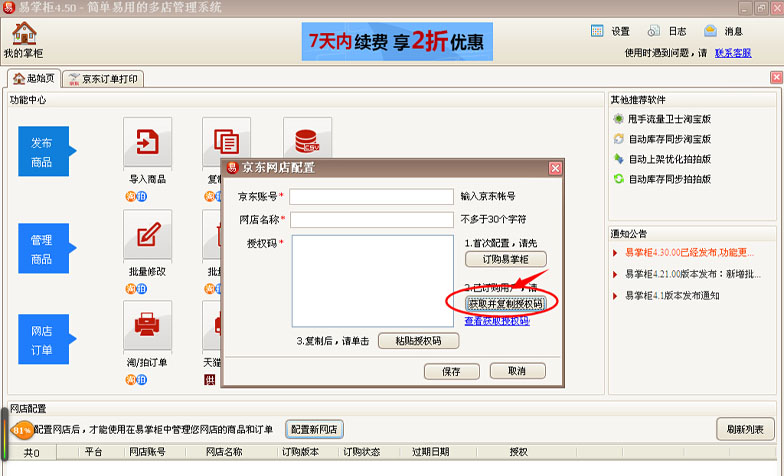Open the 查看获取授权码 link
This screenshot has width=784, height=476.
(x=496, y=321)
